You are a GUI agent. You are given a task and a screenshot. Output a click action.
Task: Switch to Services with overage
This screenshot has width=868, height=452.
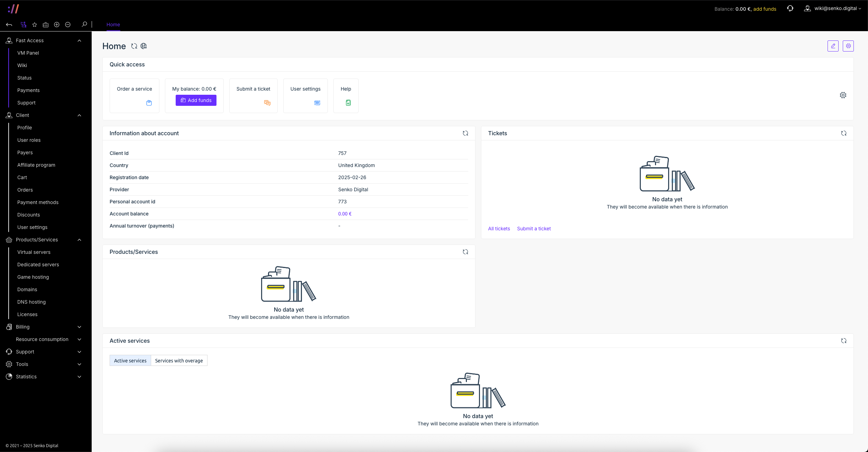pyautogui.click(x=179, y=361)
